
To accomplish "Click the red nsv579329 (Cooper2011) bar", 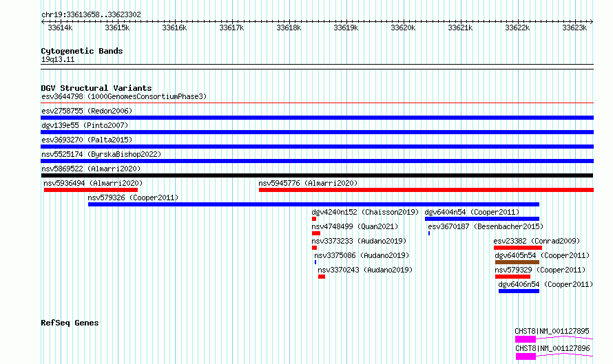I will click(512, 277).
